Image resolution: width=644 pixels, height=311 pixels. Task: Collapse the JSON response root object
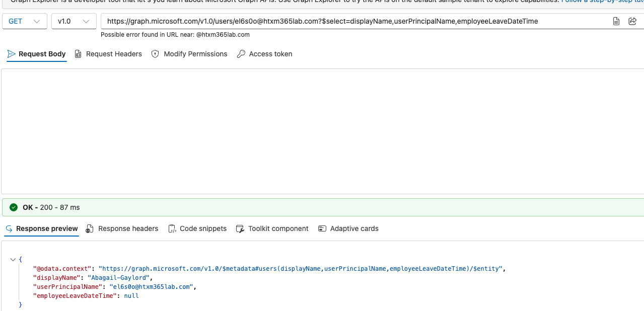coord(13,260)
